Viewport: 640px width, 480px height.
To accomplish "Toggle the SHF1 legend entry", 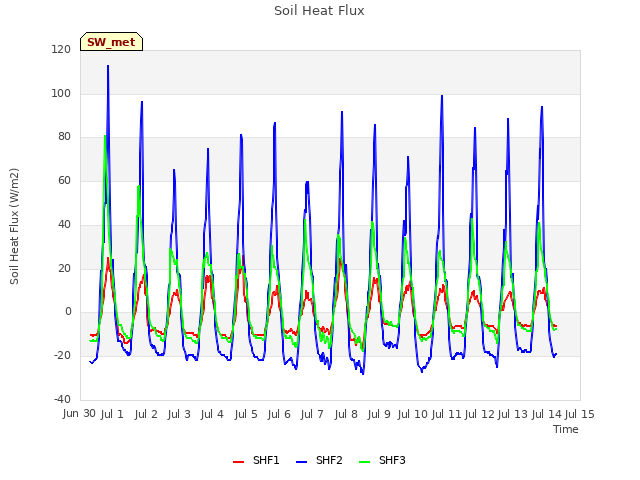I will point(256,461).
